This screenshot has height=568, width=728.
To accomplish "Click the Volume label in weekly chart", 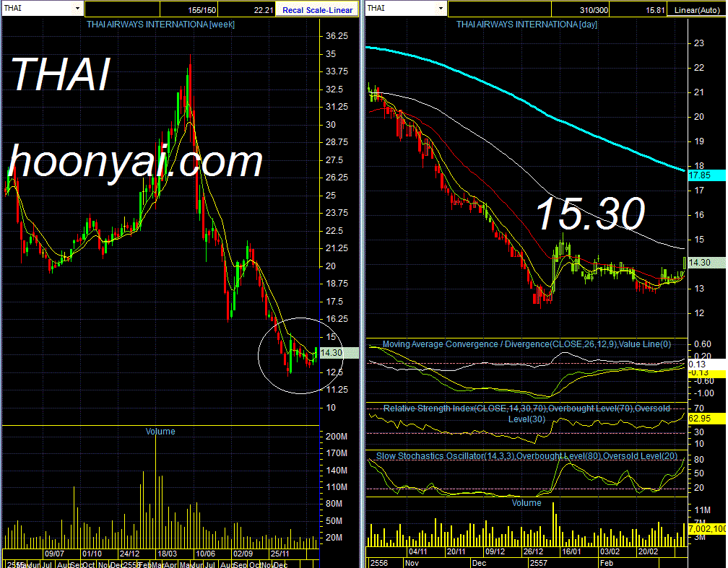I will click(160, 432).
